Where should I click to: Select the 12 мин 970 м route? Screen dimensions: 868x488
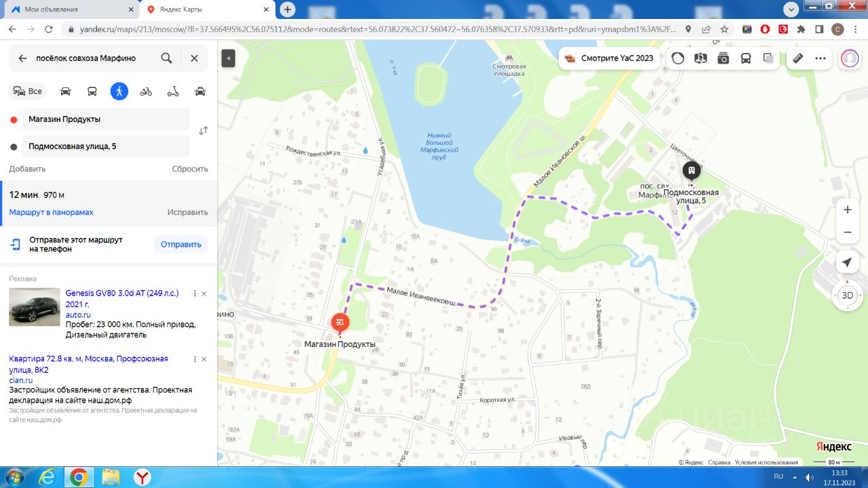click(108, 202)
